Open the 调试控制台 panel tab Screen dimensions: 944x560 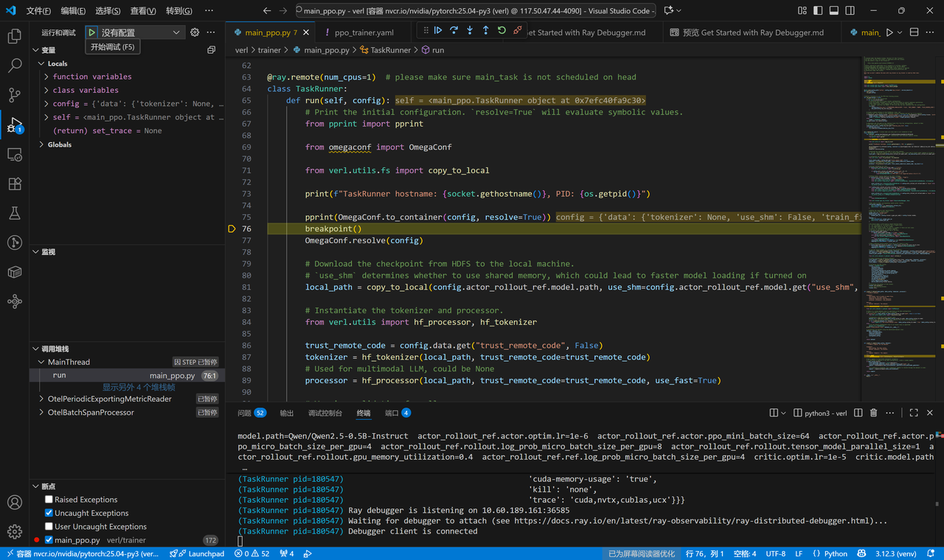tap(324, 413)
